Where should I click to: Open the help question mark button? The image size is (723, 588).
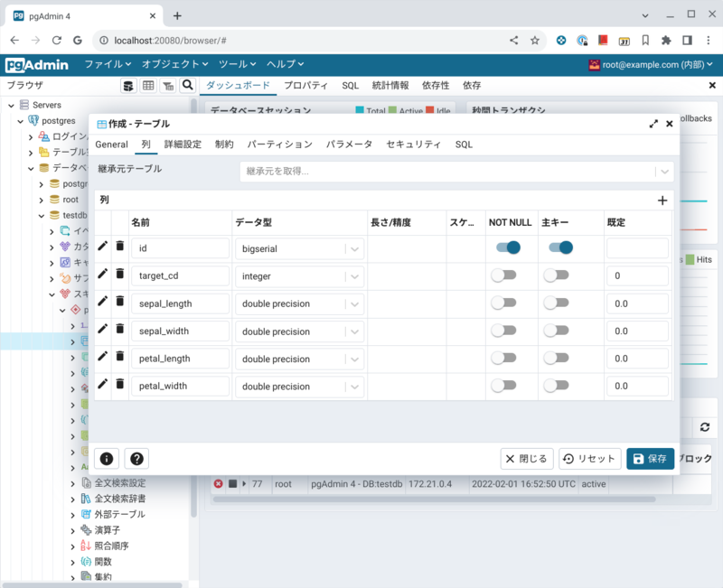point(136,459)
